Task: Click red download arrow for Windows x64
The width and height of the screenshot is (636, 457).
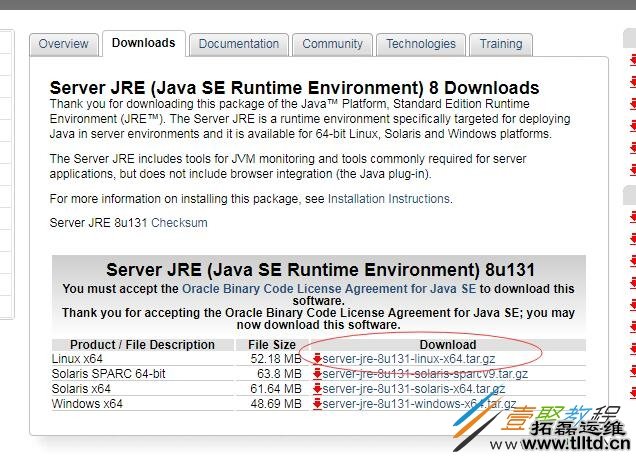Action: pyautogui.click(x=317, y=403)
